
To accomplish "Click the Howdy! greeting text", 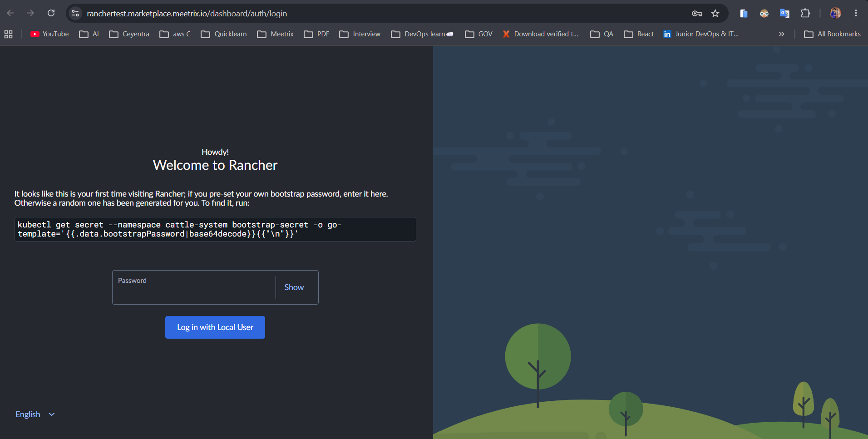I will coord(215,152).
